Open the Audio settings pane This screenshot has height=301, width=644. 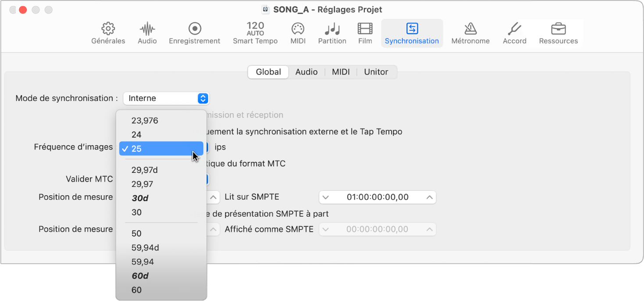pos(147,33)
